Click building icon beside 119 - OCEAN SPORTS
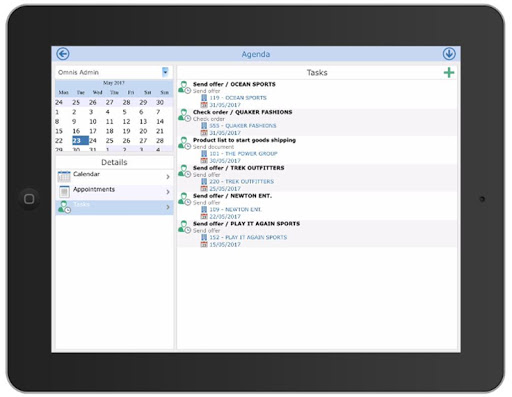Viewport: 512px width, 397px height. [204, 98]
